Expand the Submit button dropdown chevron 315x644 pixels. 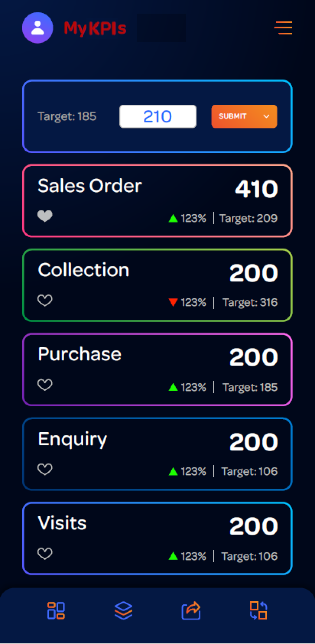coord(266,117)
